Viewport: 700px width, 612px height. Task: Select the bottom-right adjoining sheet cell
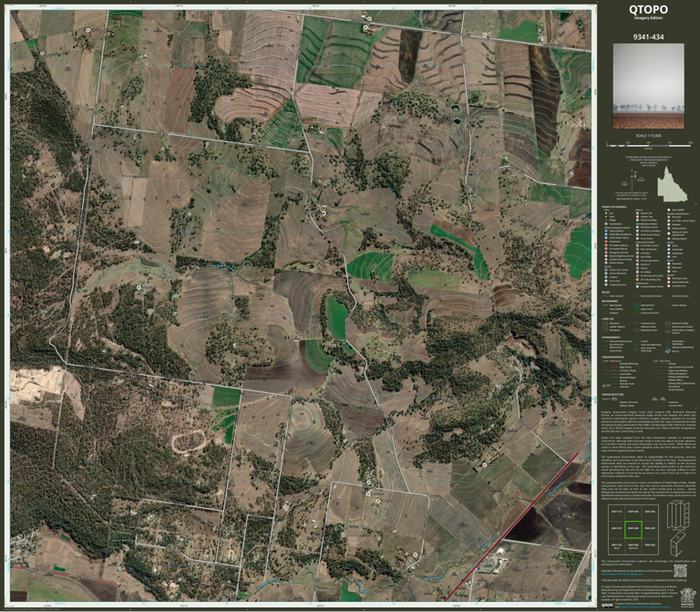tap(650, 546)
